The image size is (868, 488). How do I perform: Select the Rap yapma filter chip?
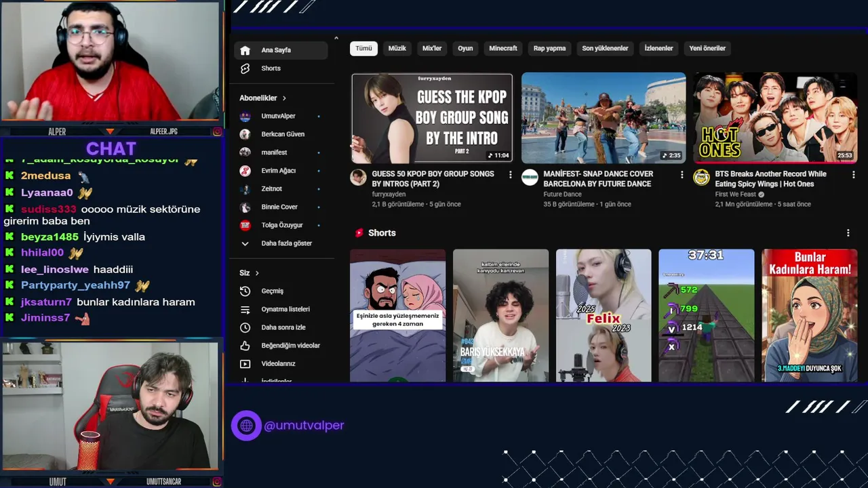(549, 49)
